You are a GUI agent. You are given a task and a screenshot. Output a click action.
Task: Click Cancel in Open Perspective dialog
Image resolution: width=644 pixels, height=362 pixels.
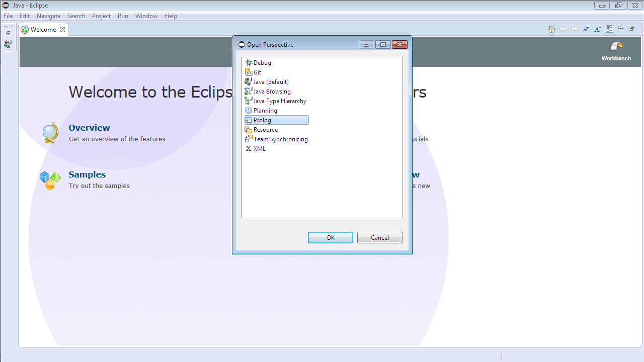point(380,238)
